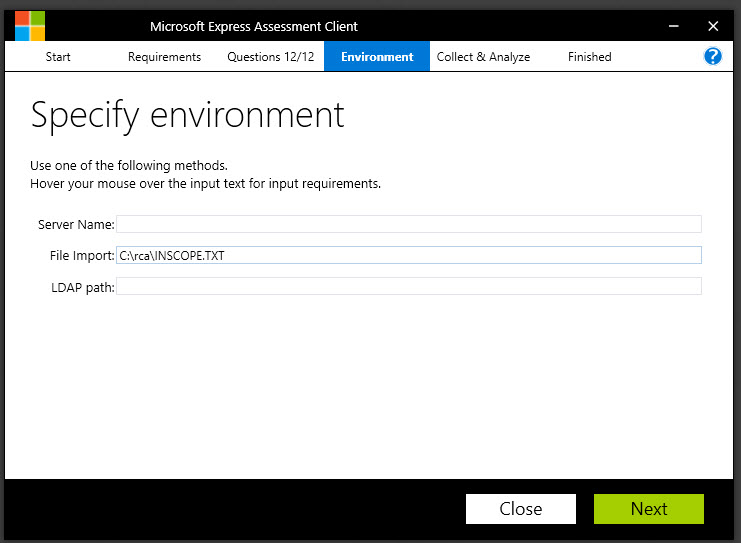This screenshot has width=741, height=543.
Task: Open the Collect & Analyze tab
Action: (483, 57)
